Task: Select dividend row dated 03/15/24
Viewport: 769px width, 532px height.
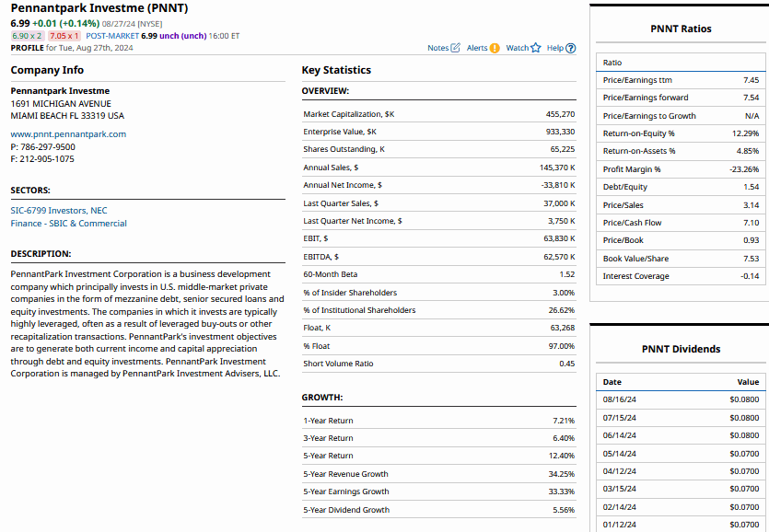Action: click(681, 489)
